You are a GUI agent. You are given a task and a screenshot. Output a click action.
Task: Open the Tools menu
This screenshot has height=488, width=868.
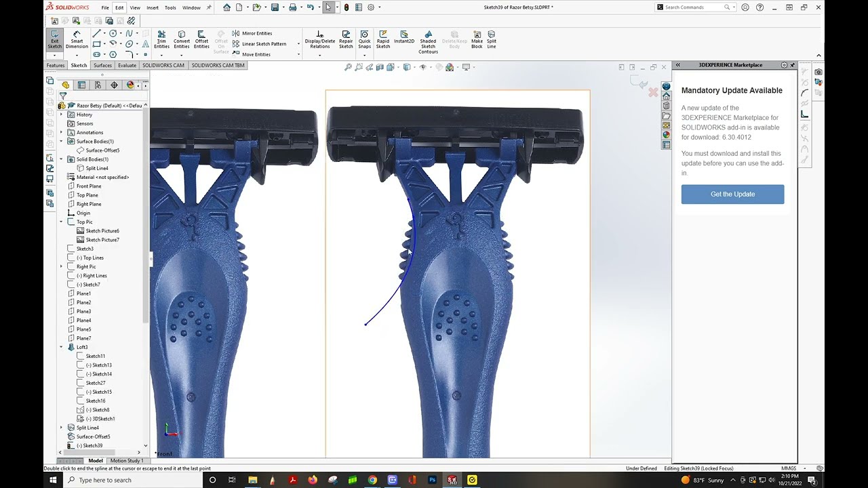click(x=170, y=7)
